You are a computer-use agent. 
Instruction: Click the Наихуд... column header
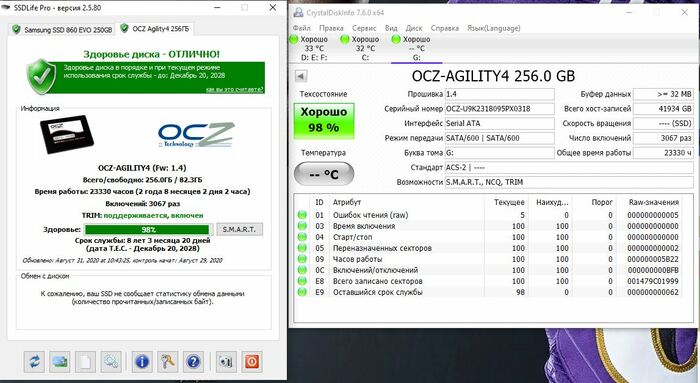[x=550, y=202]
